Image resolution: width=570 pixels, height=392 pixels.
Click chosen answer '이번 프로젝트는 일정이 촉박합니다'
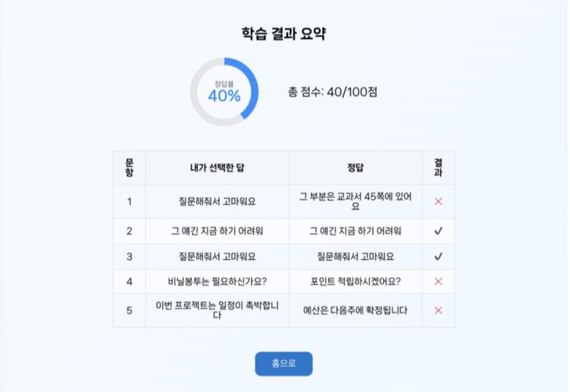[x=217, y=310]
